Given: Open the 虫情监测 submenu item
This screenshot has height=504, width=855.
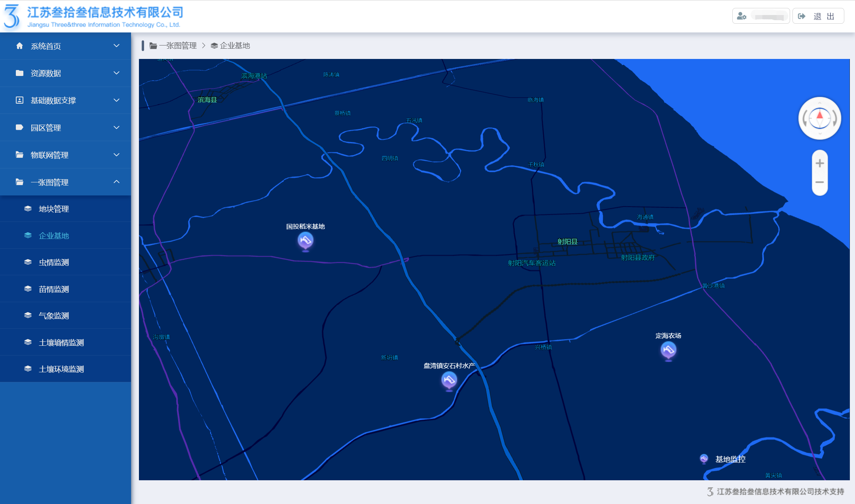Looking at the screenshot, I should pos(54,262).
